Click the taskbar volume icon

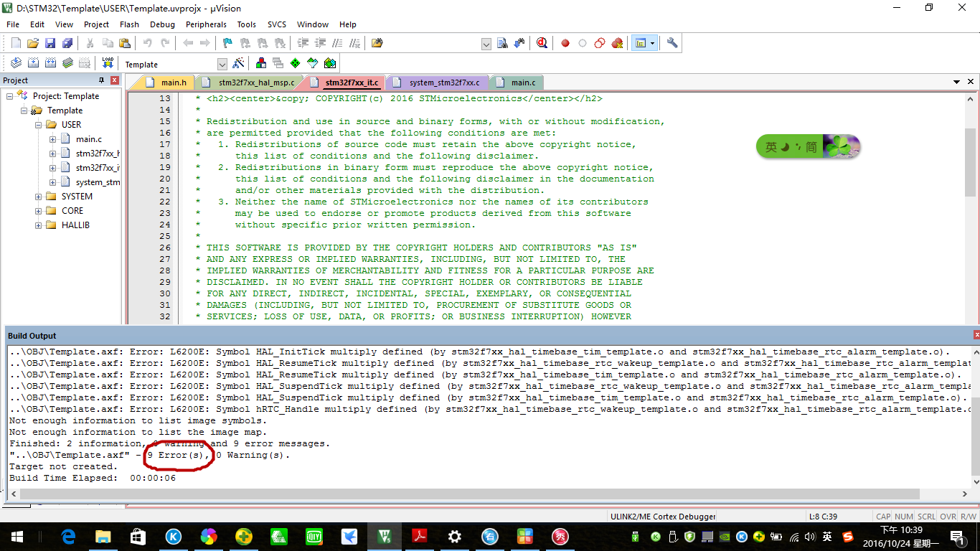809,537
